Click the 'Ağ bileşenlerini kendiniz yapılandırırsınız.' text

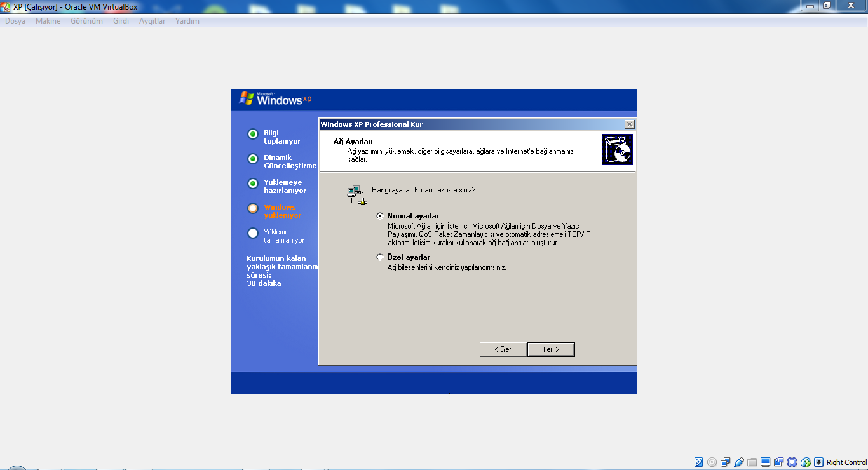pos(447,267)
